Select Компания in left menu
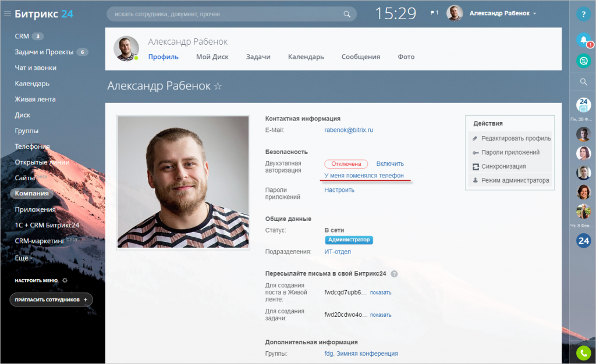This screenshot has height=364, width=596. (31, 193)
